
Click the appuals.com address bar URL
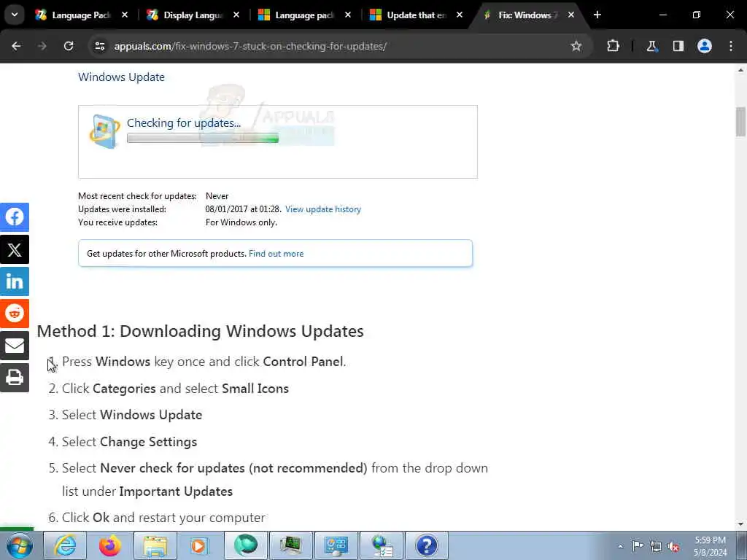pyautogui.click(x=250, y=46)
